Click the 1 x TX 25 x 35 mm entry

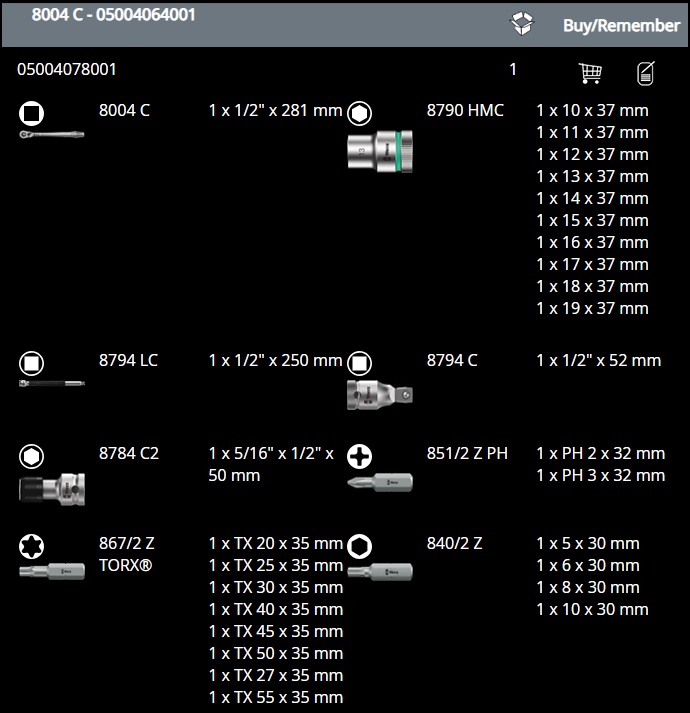point(276,566)
